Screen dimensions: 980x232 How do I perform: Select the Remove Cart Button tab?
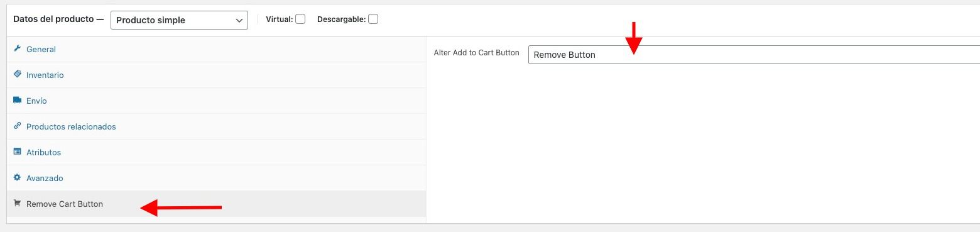[216, 204]
